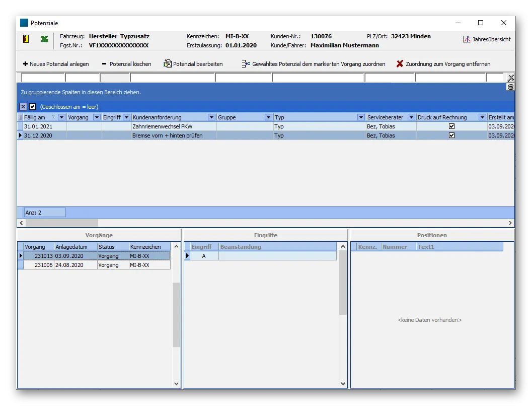
Task: Open the Fällig am column filter dropdown
Action: pos(61,117)
